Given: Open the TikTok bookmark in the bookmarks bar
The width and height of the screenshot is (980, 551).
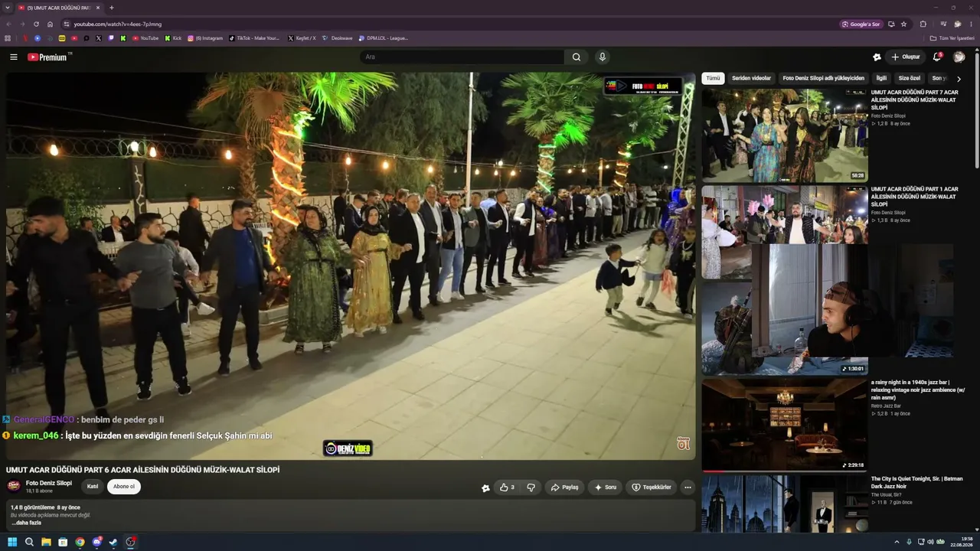Looking at the screenshot, I should pyautogui.click(x=255, y=38).
